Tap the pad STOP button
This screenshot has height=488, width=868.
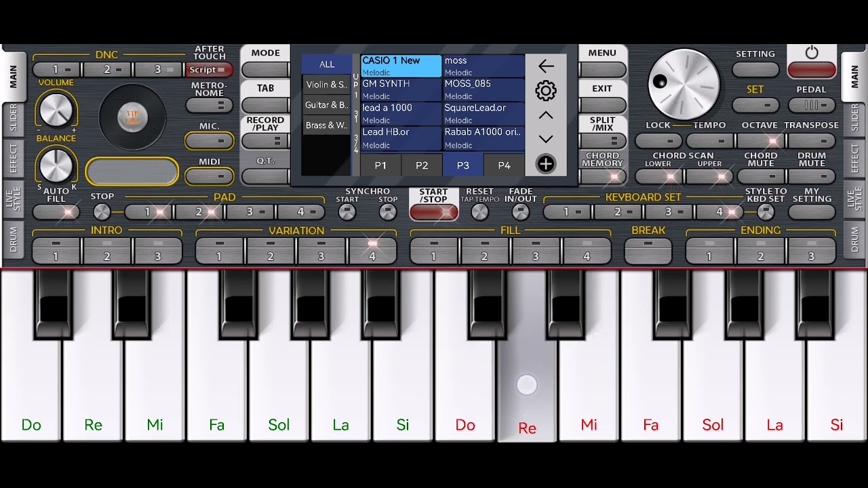[102, 212]
